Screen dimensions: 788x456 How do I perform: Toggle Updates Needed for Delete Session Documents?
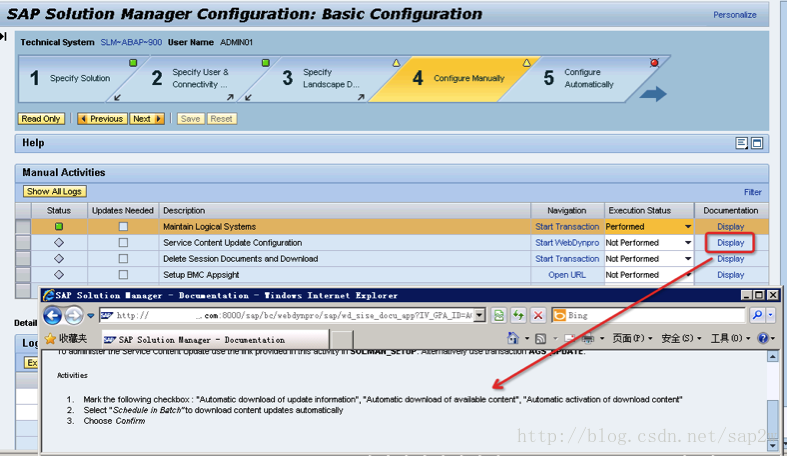(123, 259)
